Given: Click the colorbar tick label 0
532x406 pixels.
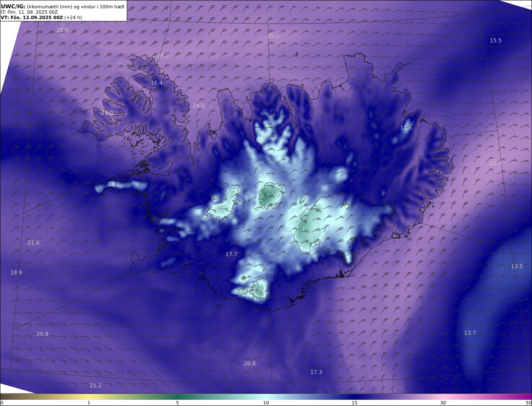Looking at the screenshot, I should [2, 403].
